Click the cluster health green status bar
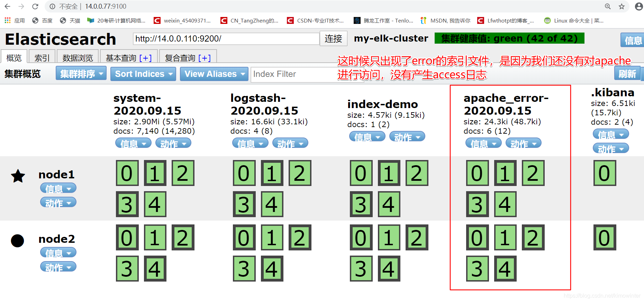 509,38
